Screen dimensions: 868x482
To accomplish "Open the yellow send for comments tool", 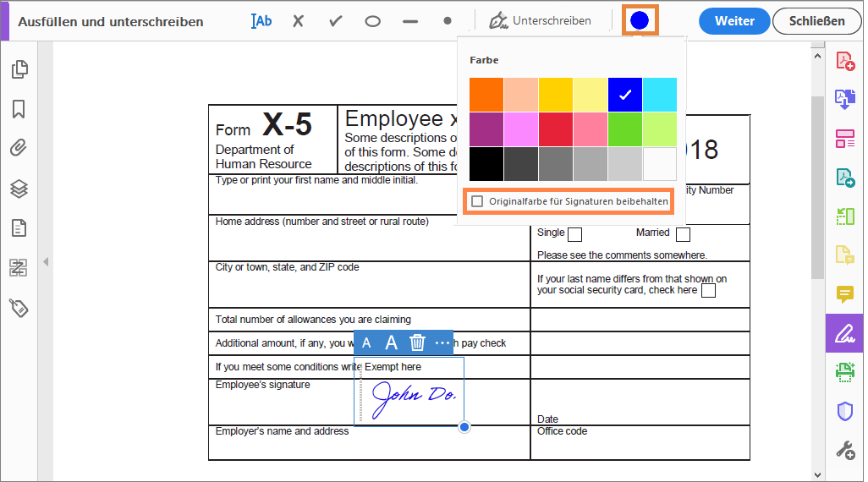I will pos(845,255).
